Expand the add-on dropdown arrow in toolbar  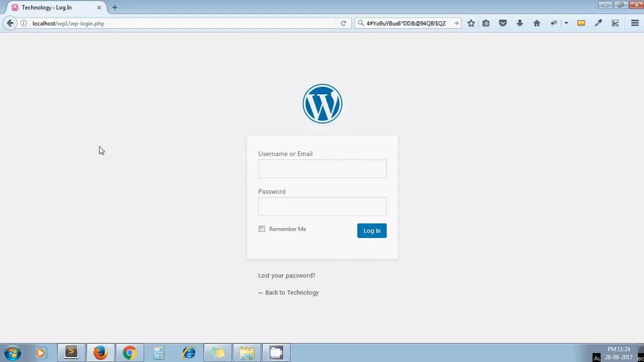[x=566, y=23]
